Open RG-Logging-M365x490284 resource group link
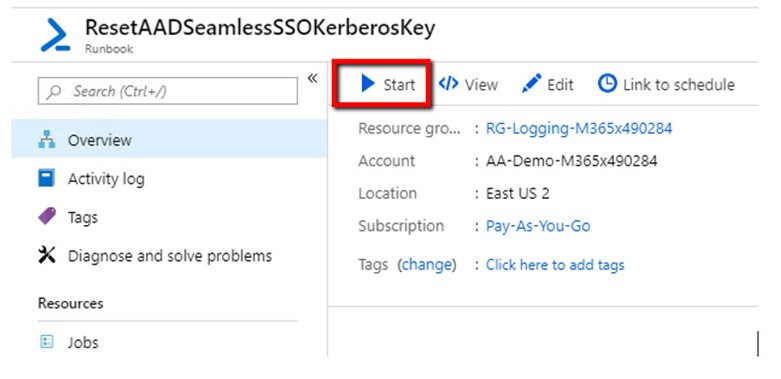The image size is (781, 379). (x=579, y=128)
